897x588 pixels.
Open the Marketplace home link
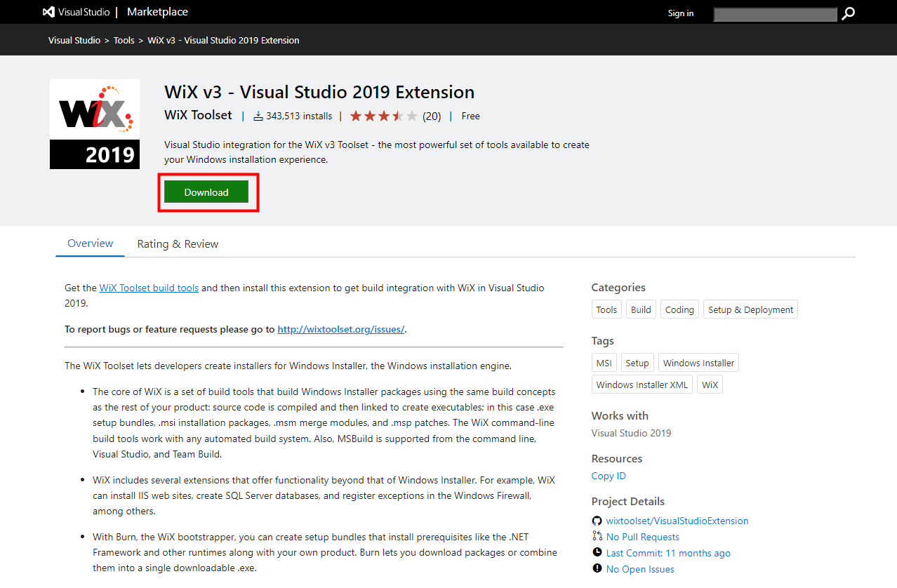[157, 12]
